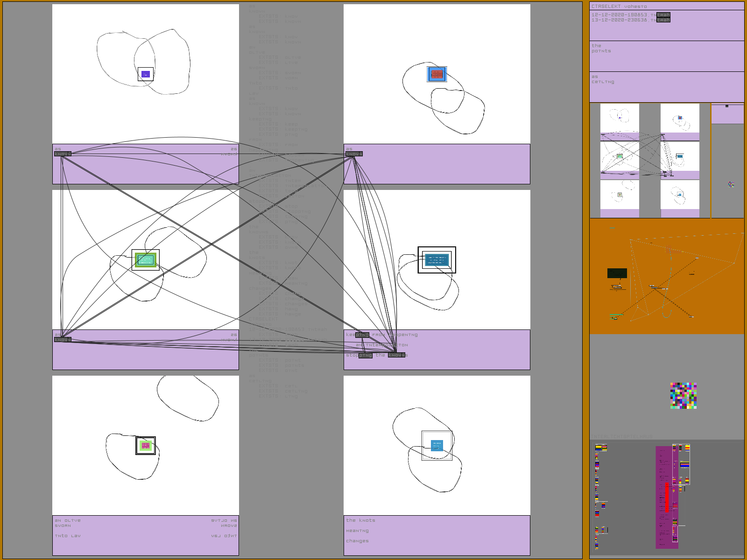Select the red-on-blue box in top-right canvas
The height and width of the screenshot is (560, 747).
coord(437,74)
